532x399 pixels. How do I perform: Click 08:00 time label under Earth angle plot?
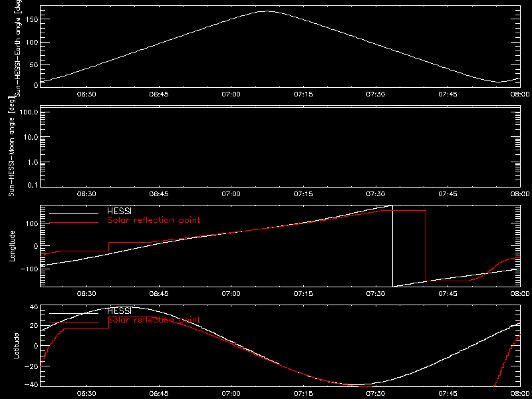click(520, 94)
